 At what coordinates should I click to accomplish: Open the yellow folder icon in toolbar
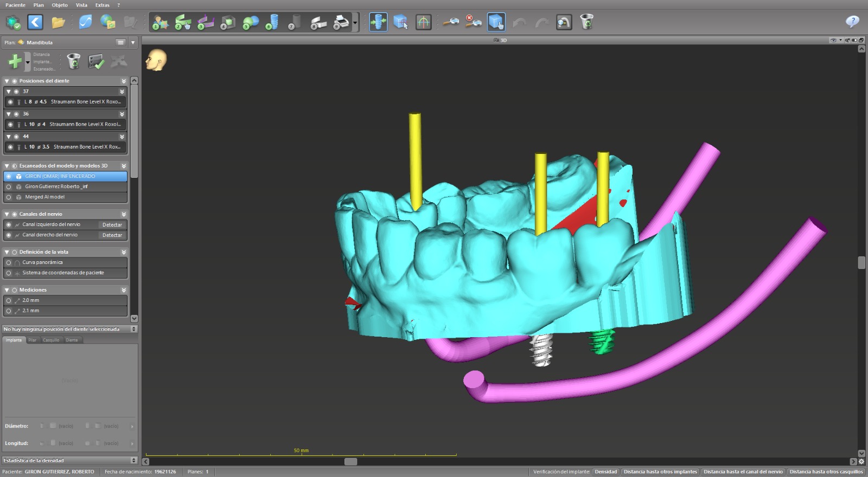click(58, 22)
